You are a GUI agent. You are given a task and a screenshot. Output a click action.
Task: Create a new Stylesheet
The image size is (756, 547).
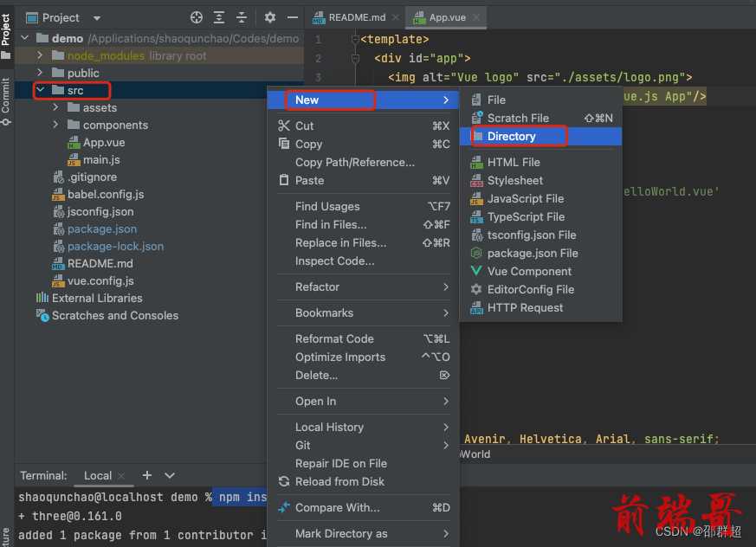pyautogui.click(x=540, y=181)
